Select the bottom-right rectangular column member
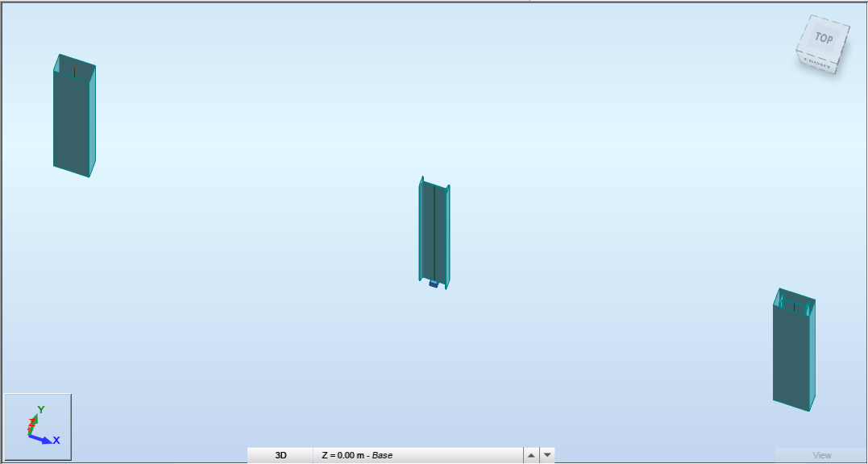The width and height of the screenshot is (868, 464). (x=793, y=350)
